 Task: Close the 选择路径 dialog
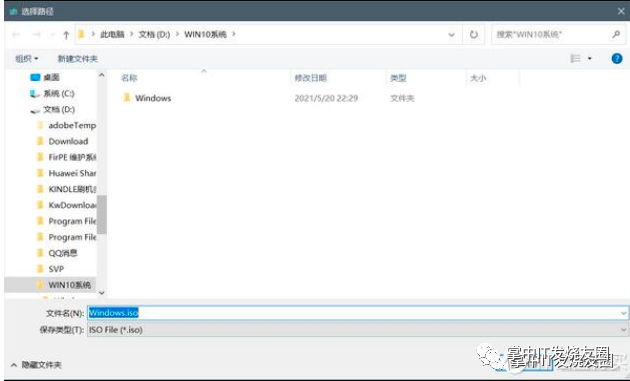[621, 11]
